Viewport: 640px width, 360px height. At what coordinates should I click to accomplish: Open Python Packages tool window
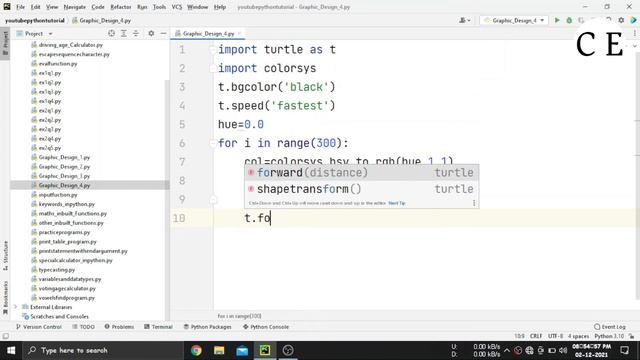click(x=207, y=327)
